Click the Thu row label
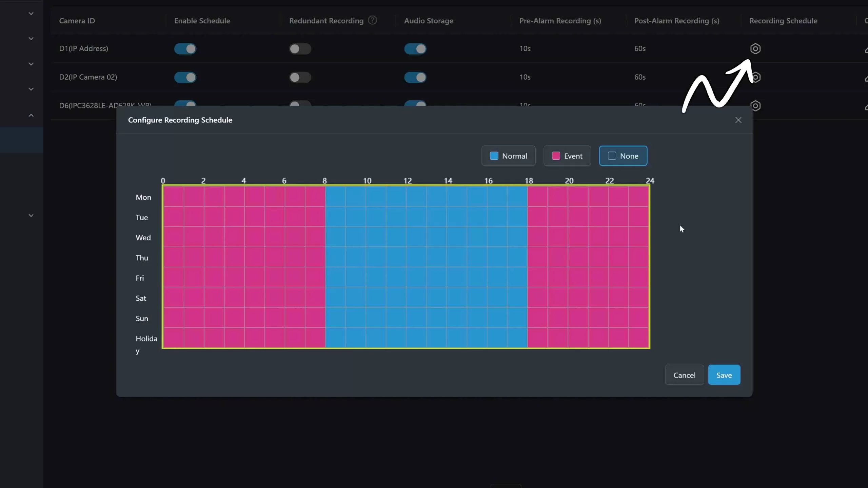The image size is (868, 488). click(142, 258)
